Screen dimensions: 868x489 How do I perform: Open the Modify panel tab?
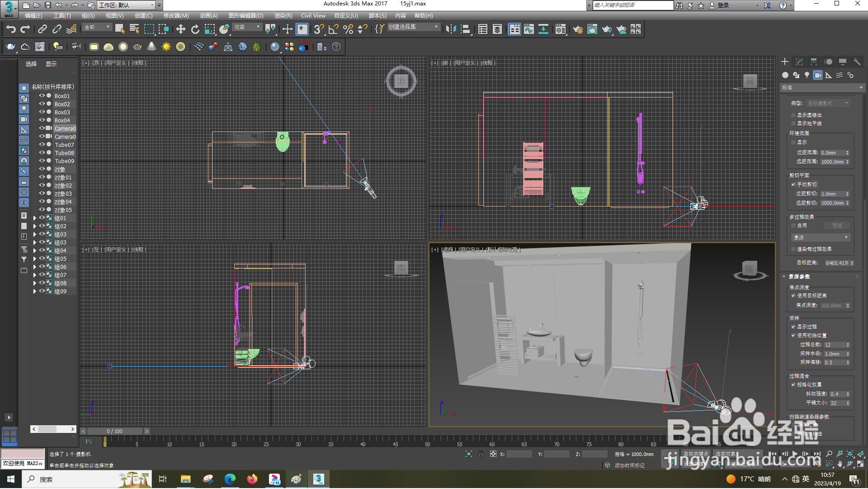pos(799,62)
